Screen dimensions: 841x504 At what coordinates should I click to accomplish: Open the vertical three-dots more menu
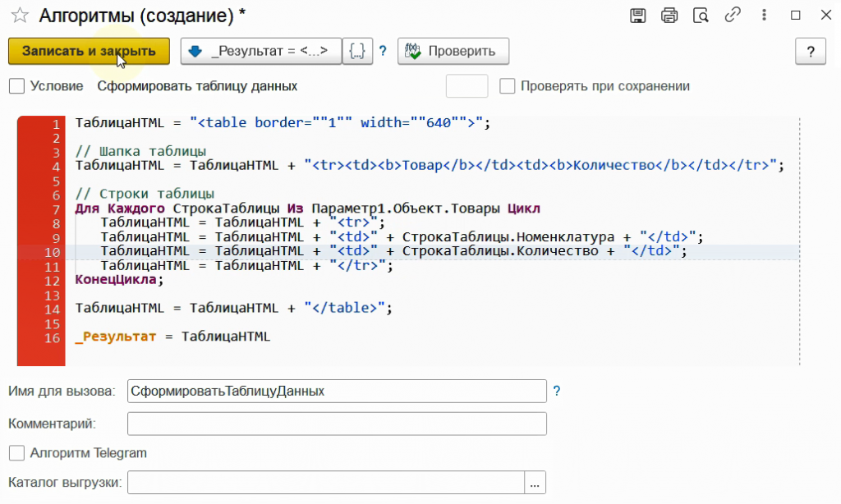(764, 15)
